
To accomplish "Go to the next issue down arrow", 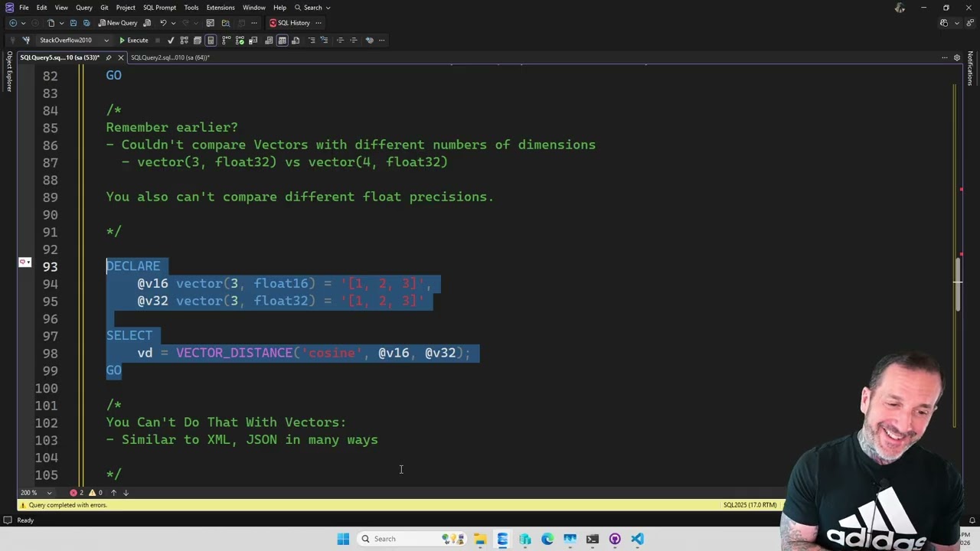I will tap(126, 492).
